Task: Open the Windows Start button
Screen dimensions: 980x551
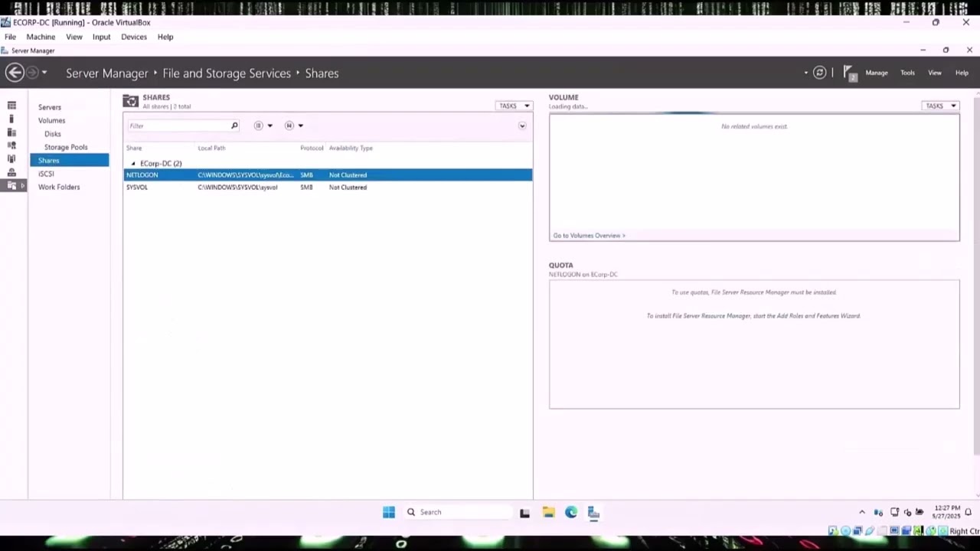Action: click(x=389, y=512)
